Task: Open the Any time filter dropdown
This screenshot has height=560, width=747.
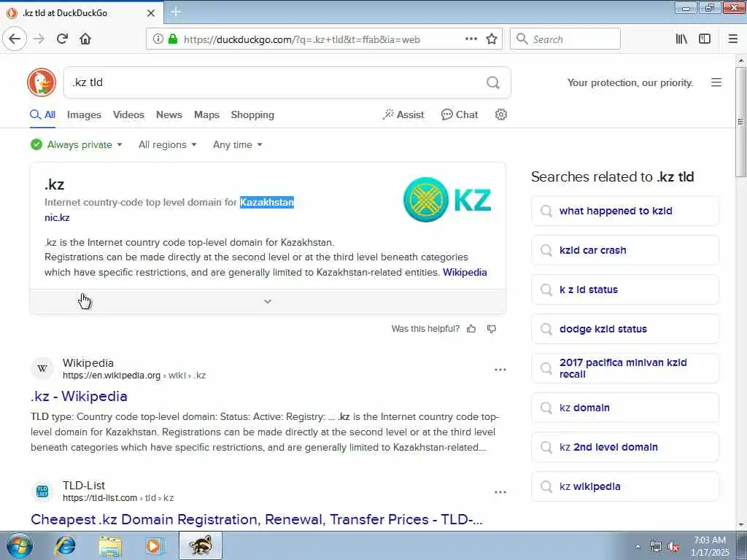Action: point(237,144)
